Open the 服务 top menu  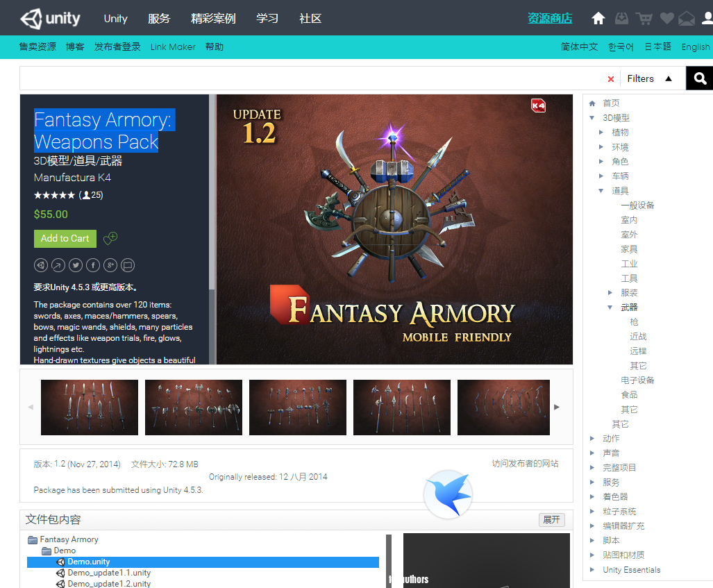159,19
